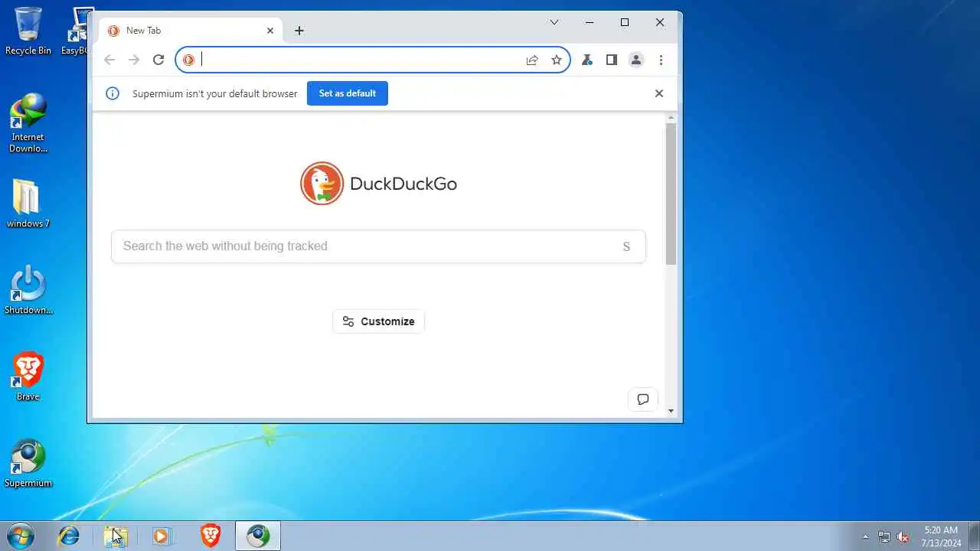Click the browser forward arrow

coord(134,60)
